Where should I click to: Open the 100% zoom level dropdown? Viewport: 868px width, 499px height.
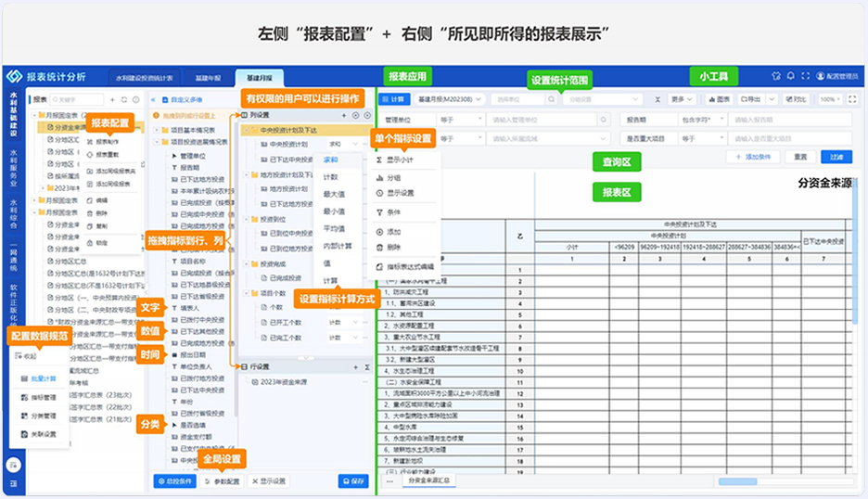coord(830,98)
